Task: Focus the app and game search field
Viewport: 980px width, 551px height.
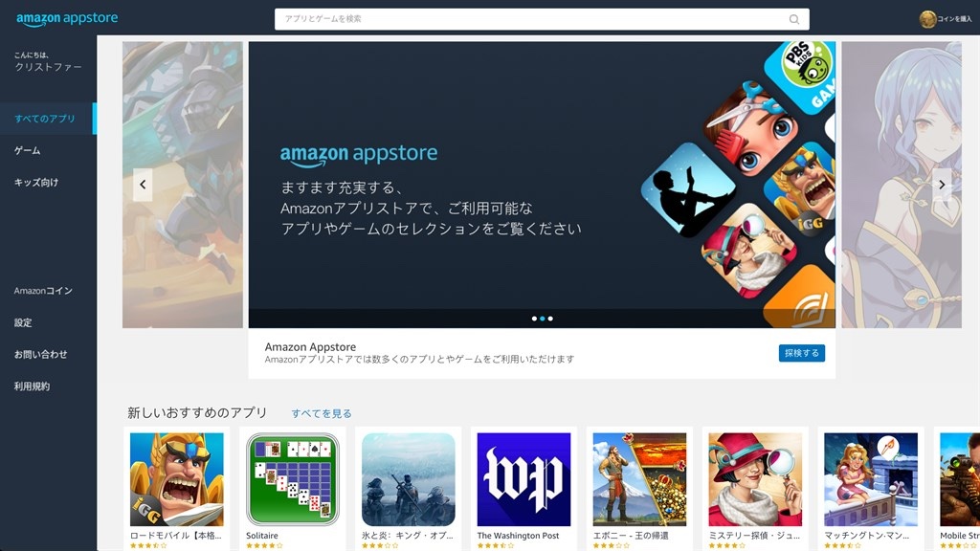Action: click(542, 19)
